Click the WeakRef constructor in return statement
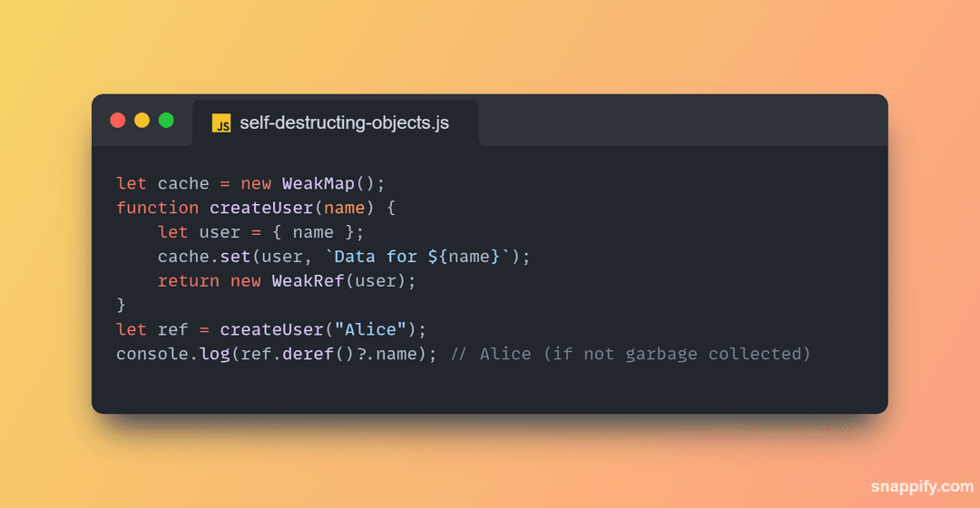This screenshot has width=980, height=508. tap(308, 281)
